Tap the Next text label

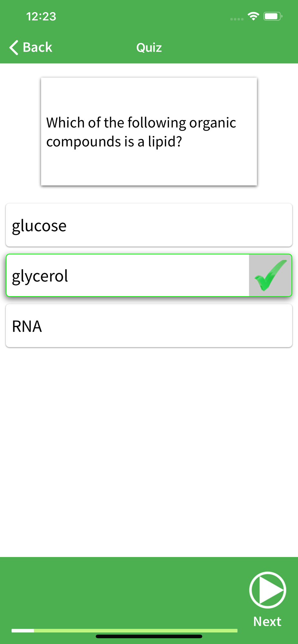coord(267,621)
